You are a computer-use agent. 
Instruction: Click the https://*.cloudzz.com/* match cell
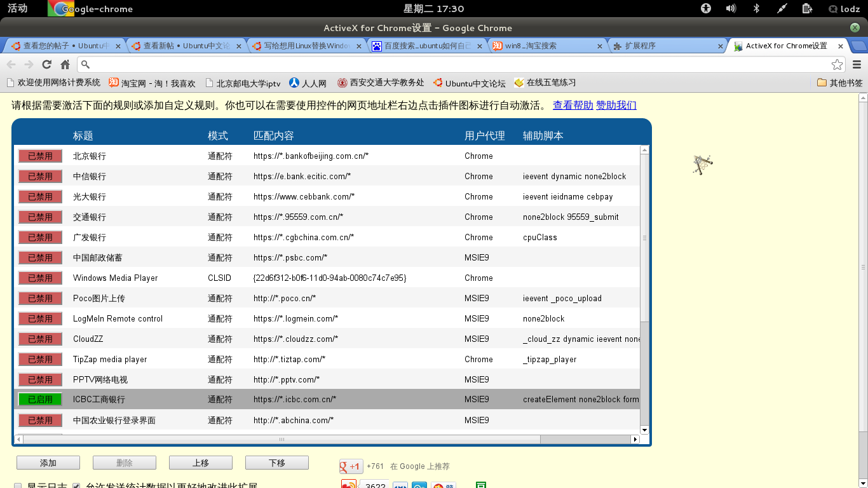[x=295, y=339]
